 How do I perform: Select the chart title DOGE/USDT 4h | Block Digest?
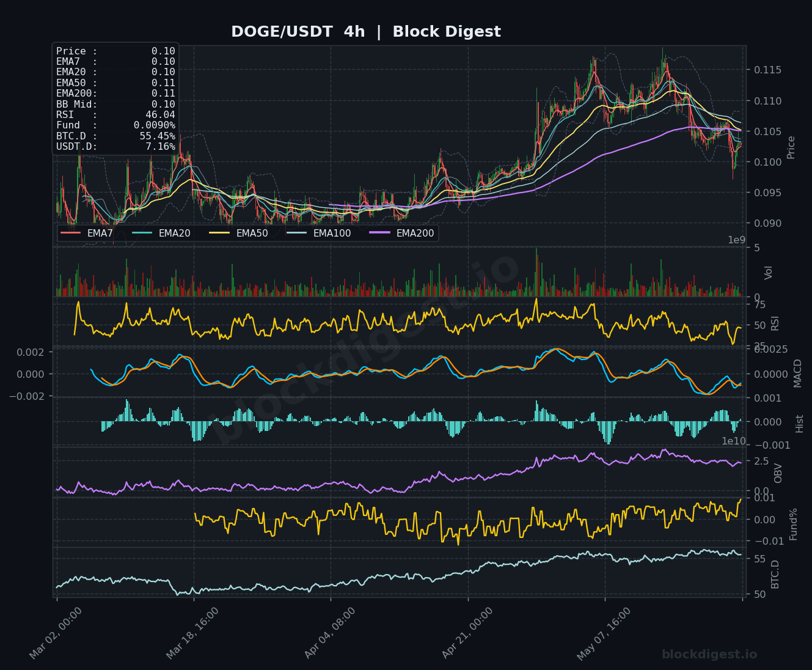pos(366,32)
